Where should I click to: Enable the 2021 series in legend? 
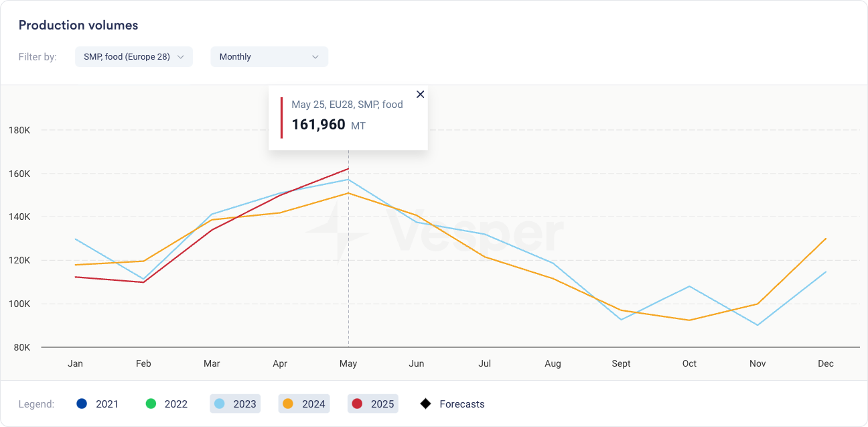point(98,404)
